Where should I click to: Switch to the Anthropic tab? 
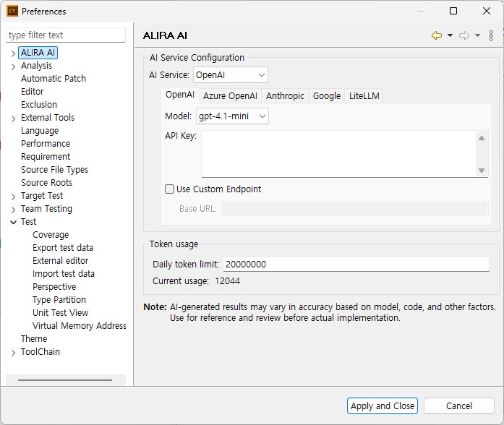pos(285,95)
